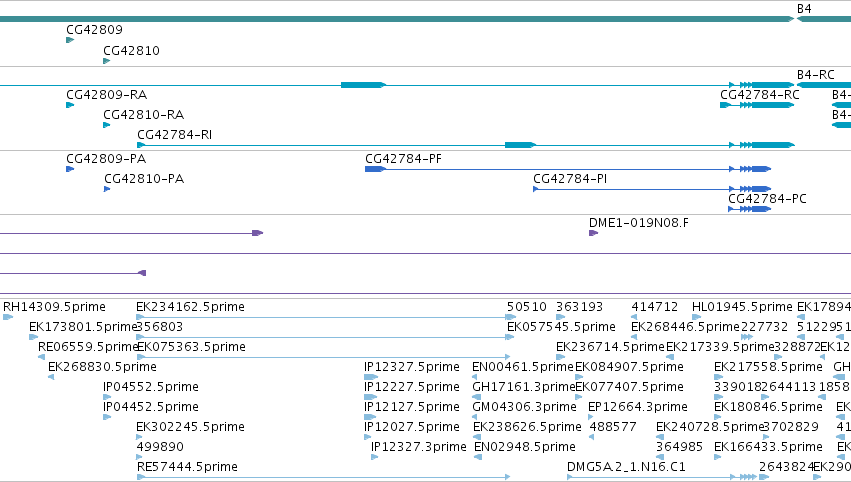This screenshot has width=851, height=482.
Task: Select EST RE06559.5prime
Action: coord(88,347)
